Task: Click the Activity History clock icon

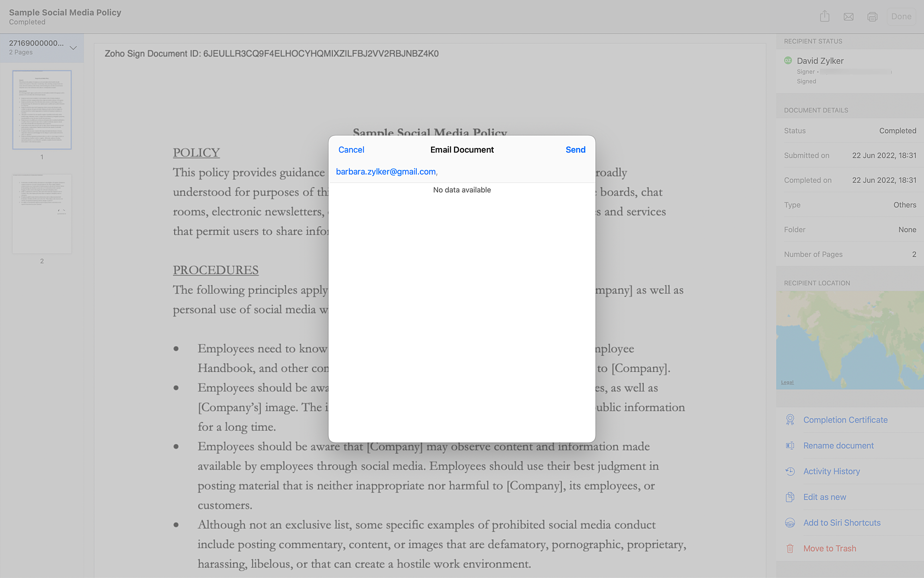Action: (x=790, y=471)
